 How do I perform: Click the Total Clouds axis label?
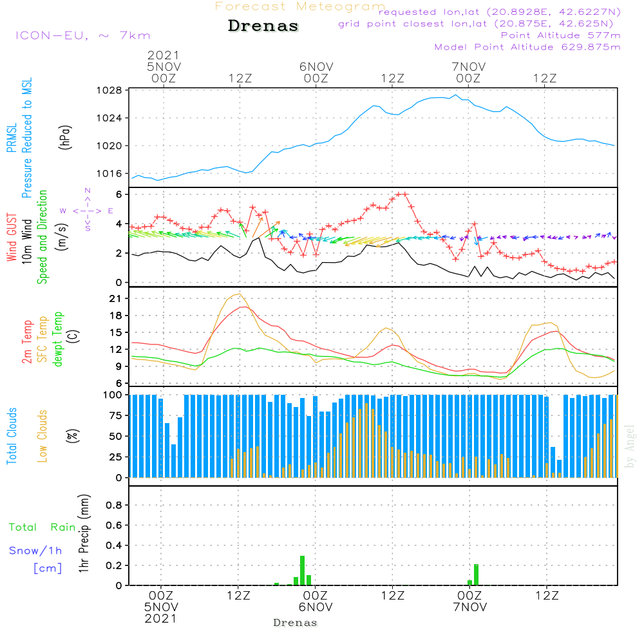point(12,436)
